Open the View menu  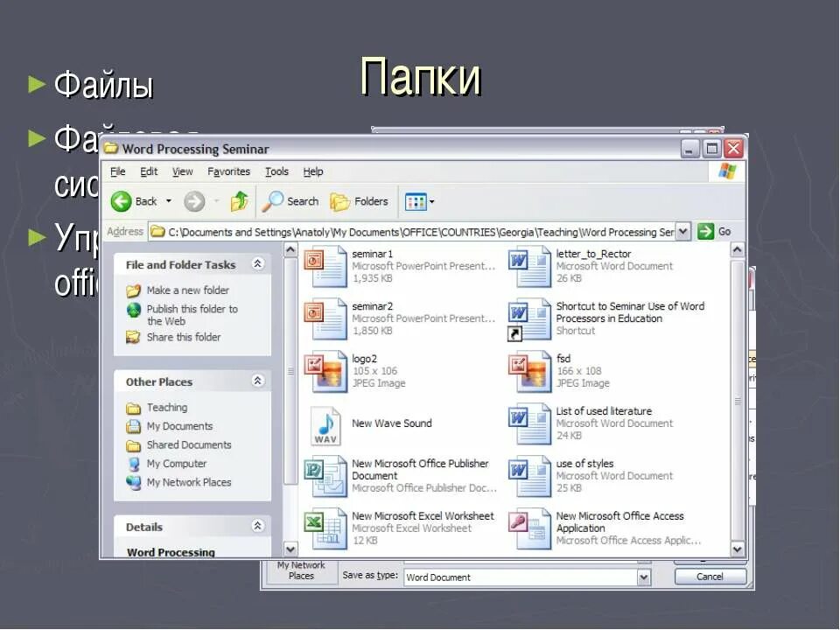point(182,171)
